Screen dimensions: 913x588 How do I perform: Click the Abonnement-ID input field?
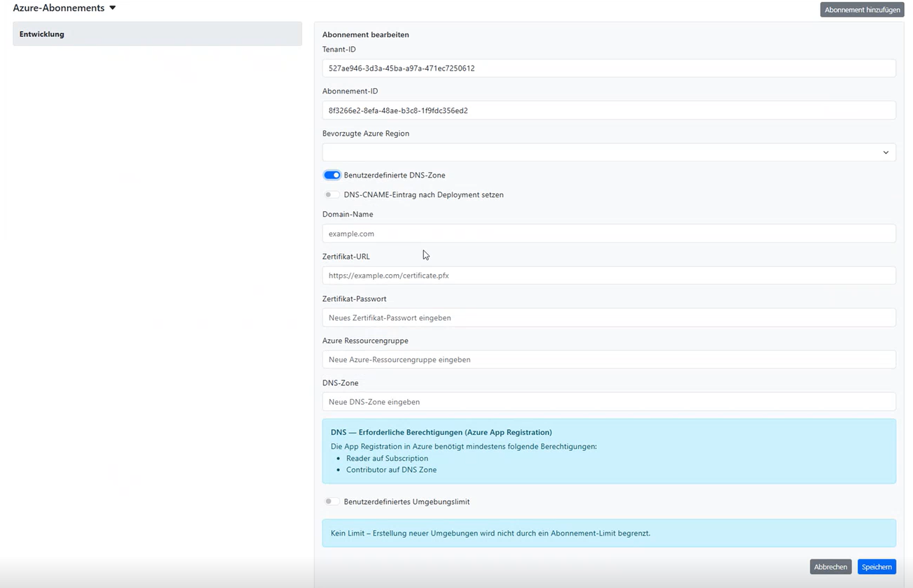[x=609, y=110]
